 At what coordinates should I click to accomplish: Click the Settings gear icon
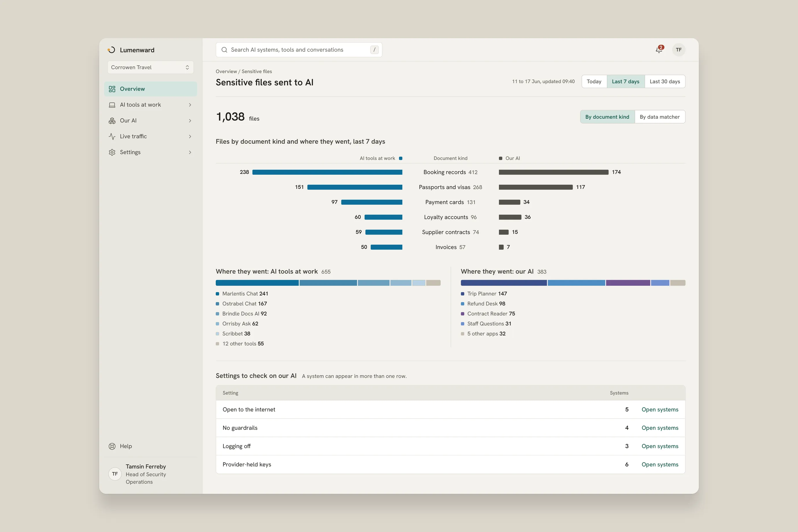coord(112,152)
